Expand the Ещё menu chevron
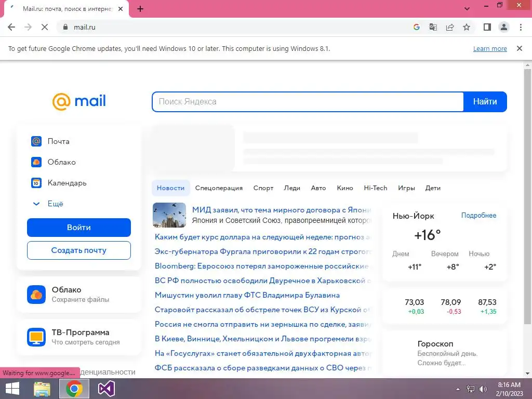Screen dimensions: 532x399 coord(36,204)
